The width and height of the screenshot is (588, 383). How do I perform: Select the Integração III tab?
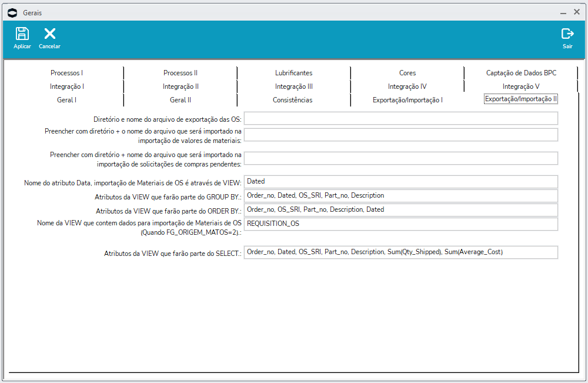click(293, 86)
